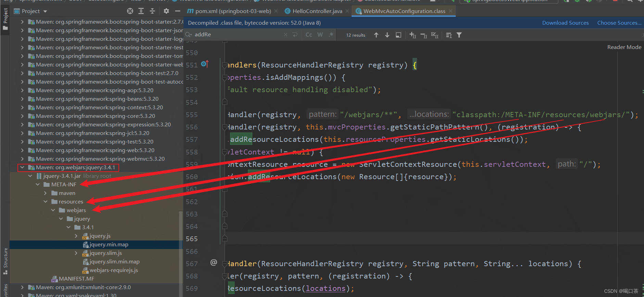644x297 pixels.
Task: Hide the Project panel with minus icon
Action: tap(177, 11)
